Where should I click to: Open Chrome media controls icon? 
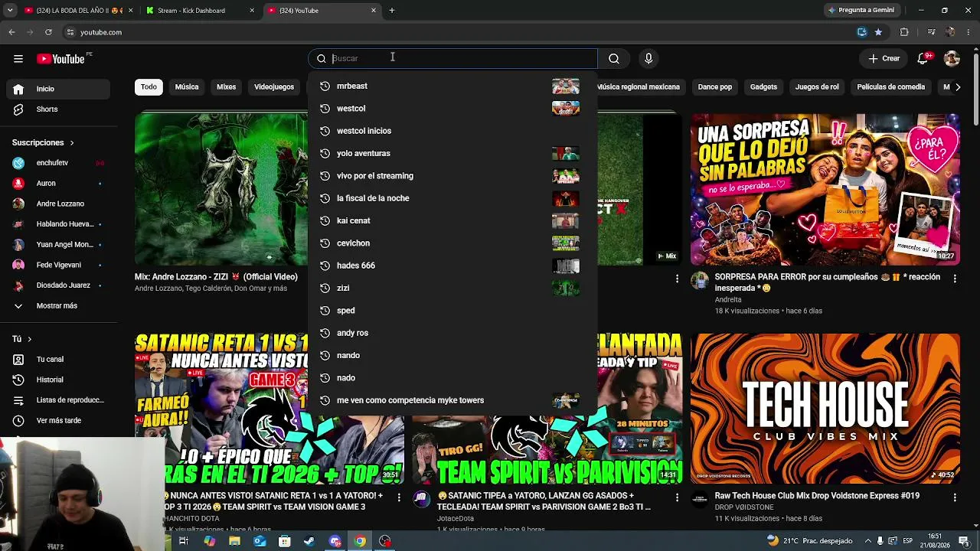(931, 32)
